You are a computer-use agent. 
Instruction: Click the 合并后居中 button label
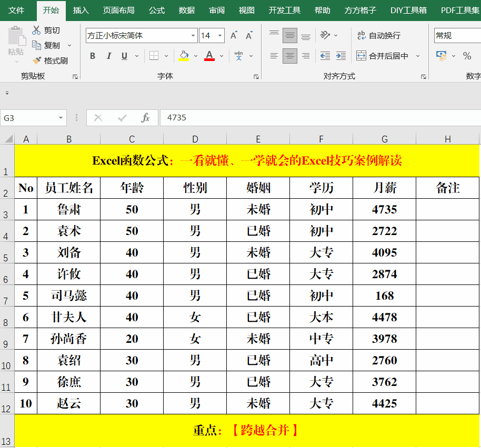click(x=389, y=56)
